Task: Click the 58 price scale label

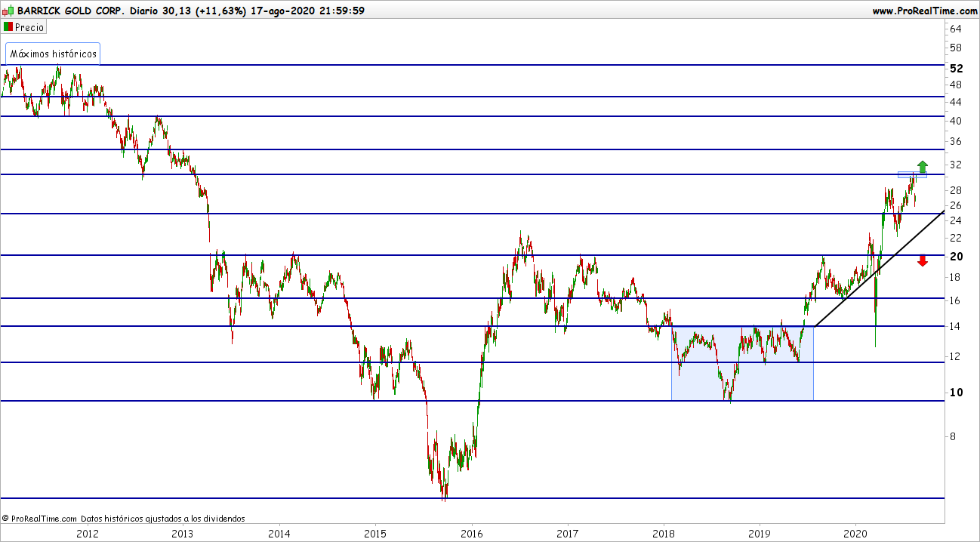Action: click(x=955, y=48)
